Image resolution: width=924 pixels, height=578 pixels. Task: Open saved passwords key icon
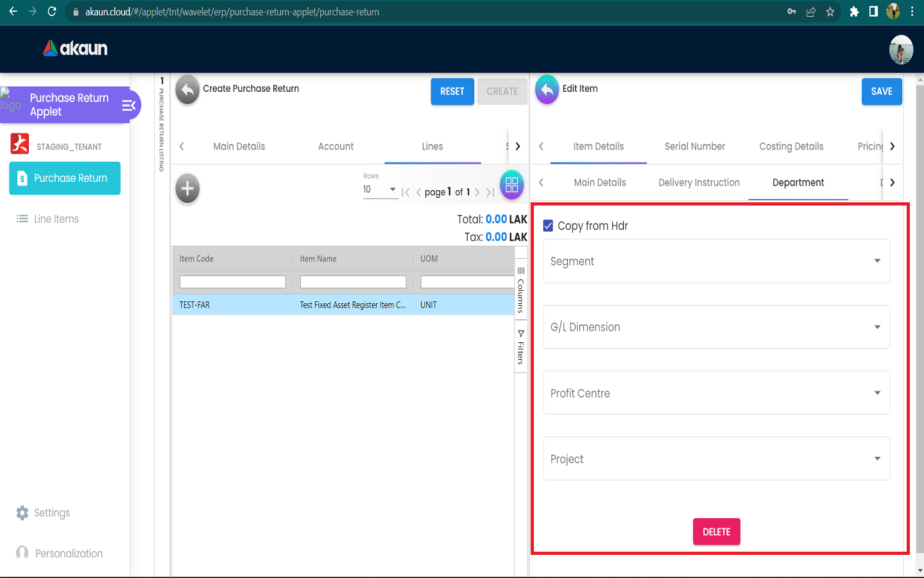click(792, 12)
